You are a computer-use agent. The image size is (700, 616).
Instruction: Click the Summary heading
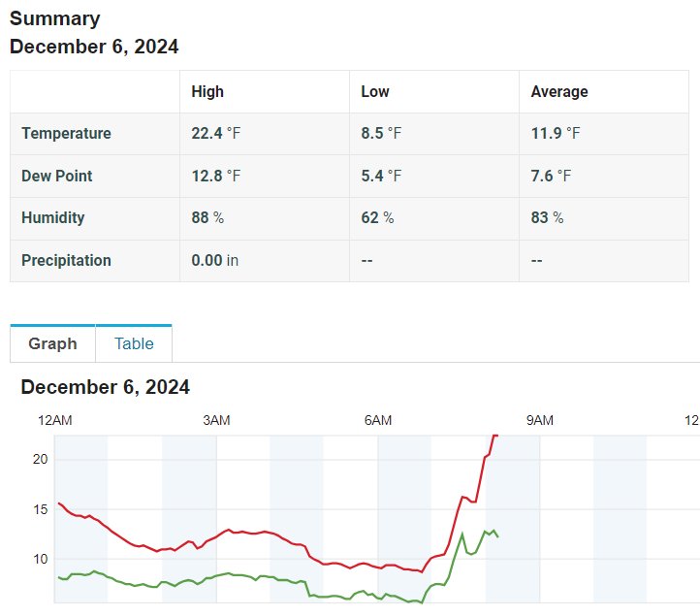tap(55, 18)
